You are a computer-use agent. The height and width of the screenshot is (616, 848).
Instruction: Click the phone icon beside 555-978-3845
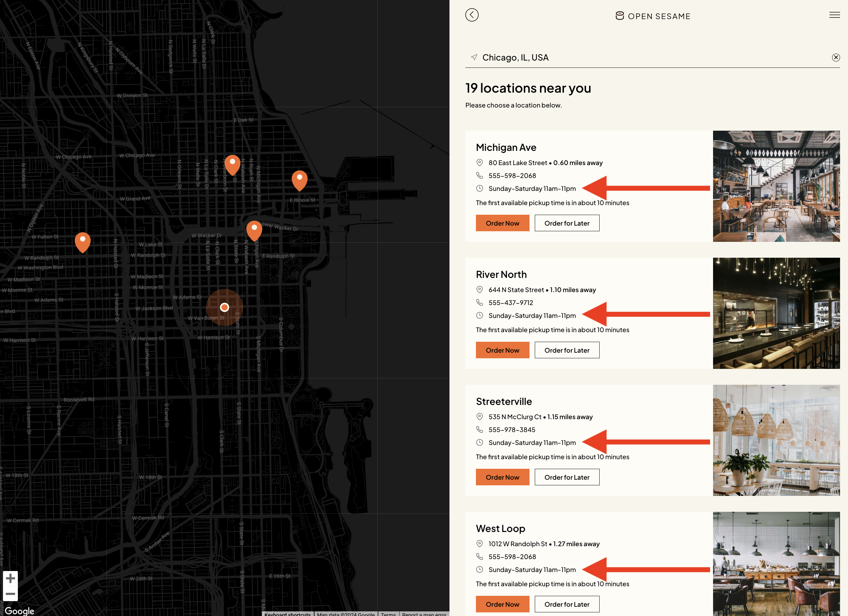coord(479,429)
